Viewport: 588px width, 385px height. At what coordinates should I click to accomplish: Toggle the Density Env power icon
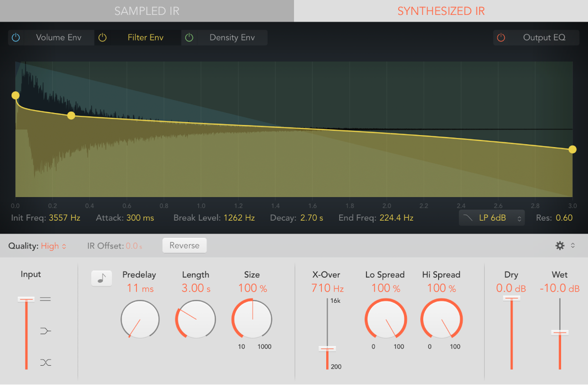(189, 37)
